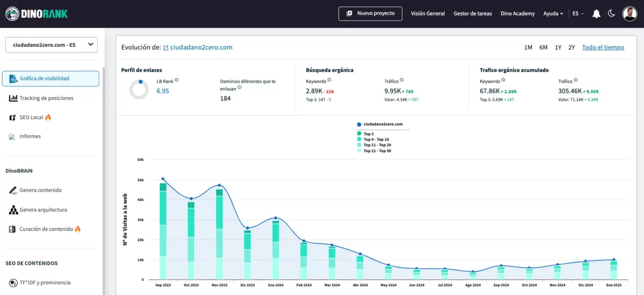Expand the Ayuda dropdown
This screenshot has width=644, height=295.
[553, 13]
